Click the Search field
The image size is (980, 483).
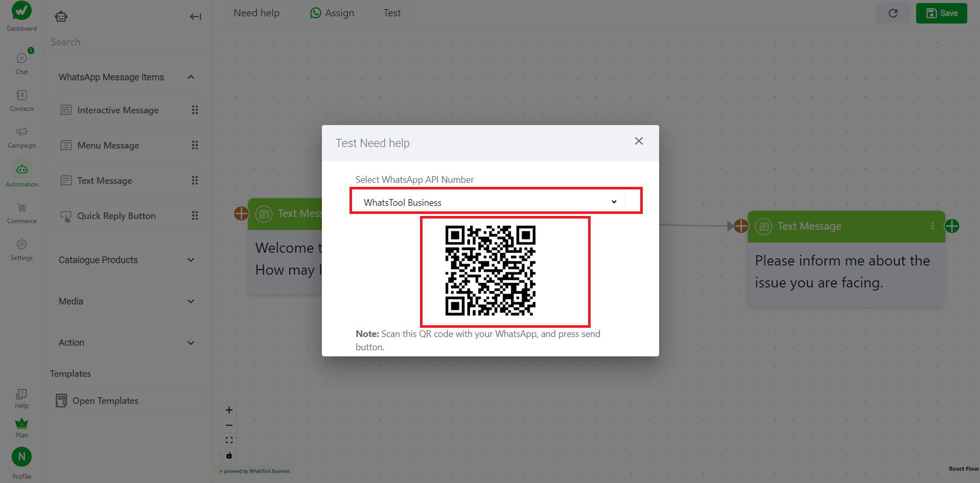128,42
